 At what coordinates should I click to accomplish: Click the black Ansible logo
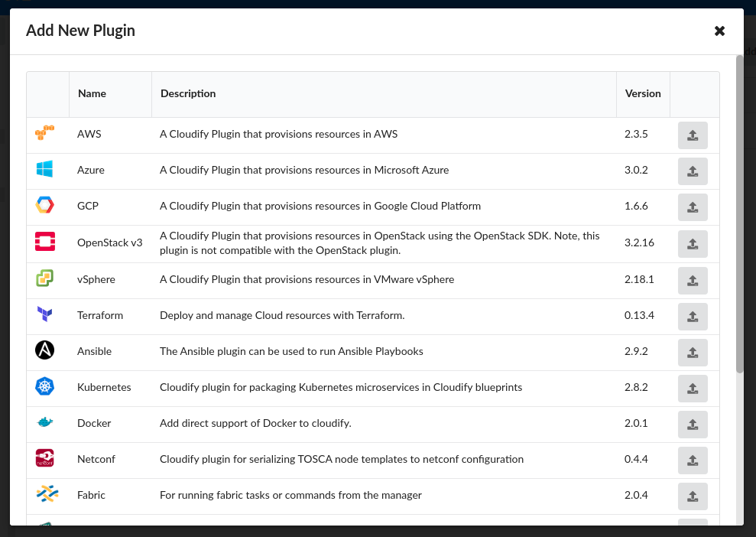(45, 350)
